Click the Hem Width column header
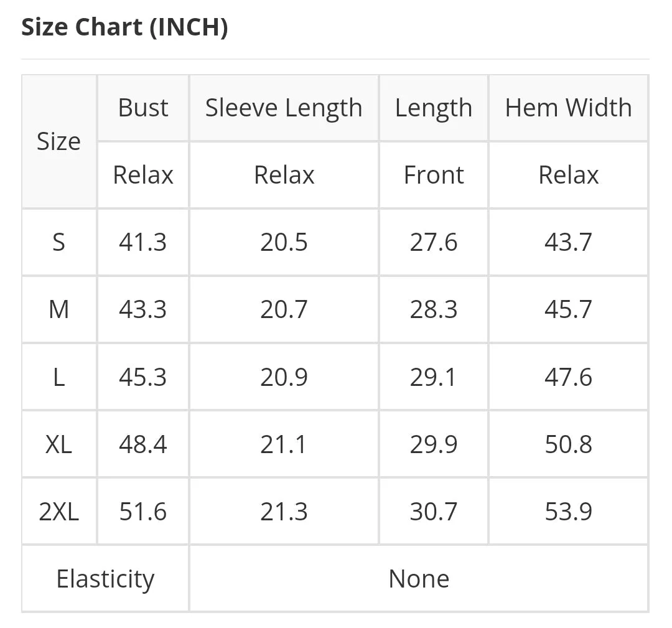This screenshot has width=672, height=628. [568, 108]
